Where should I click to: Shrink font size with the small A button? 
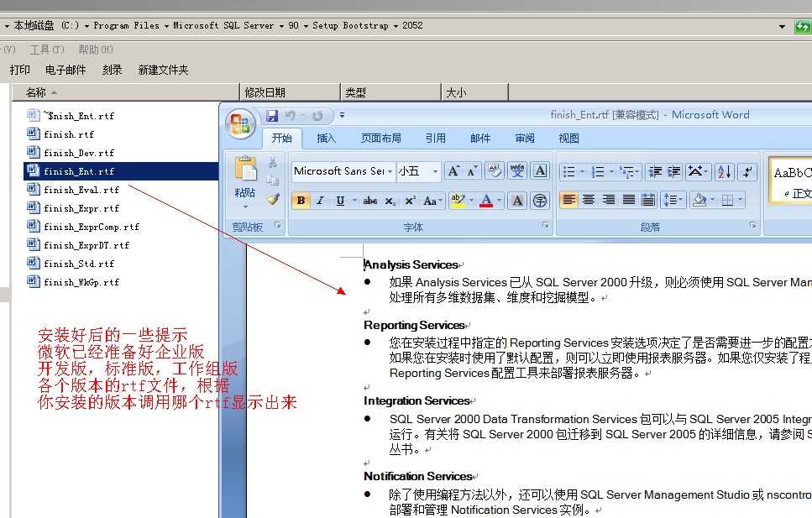472,171
